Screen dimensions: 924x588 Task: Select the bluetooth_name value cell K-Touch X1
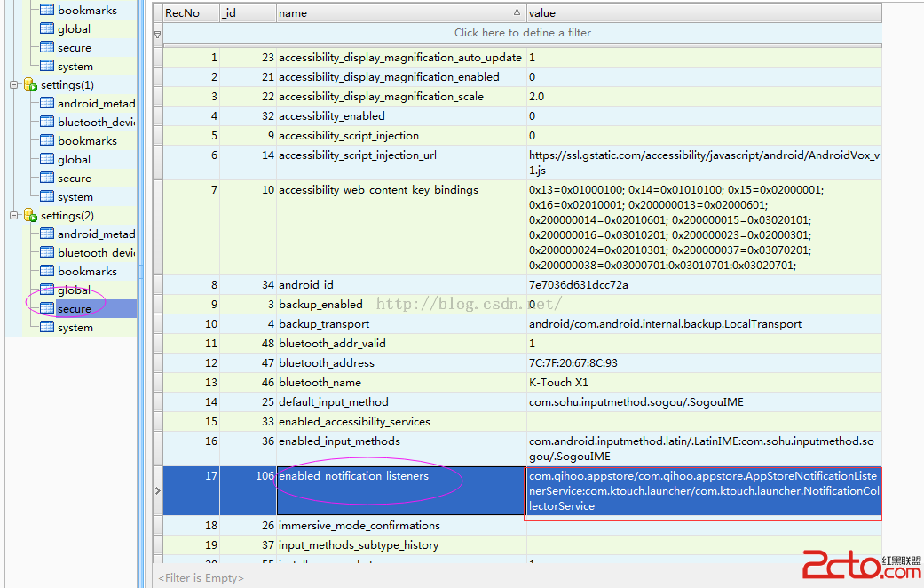point(559,383)
